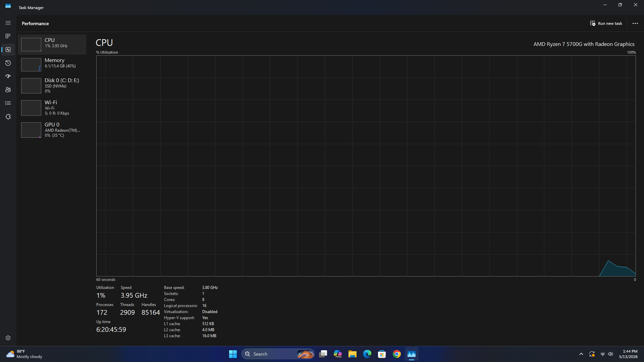Open File Explorer from the taskbar
The width and height of the screenshot is (644, 362).
coord(353,354)
